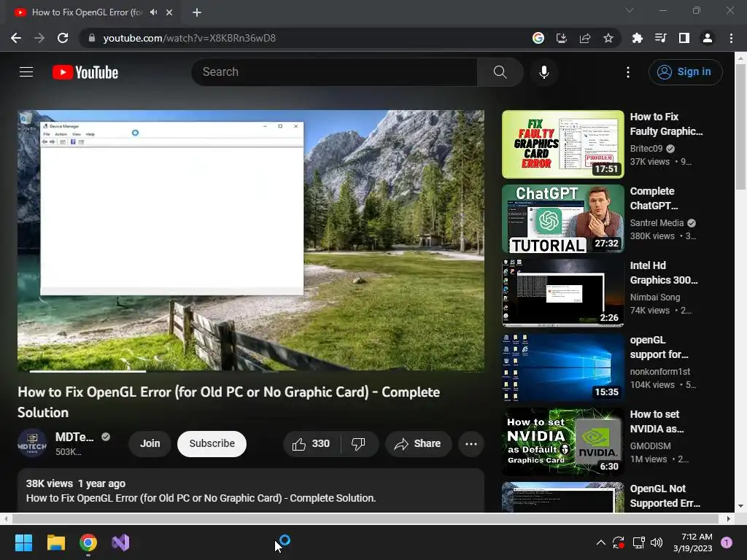
Task: Dislike the video with thumbs down
Action: [359, 444]
